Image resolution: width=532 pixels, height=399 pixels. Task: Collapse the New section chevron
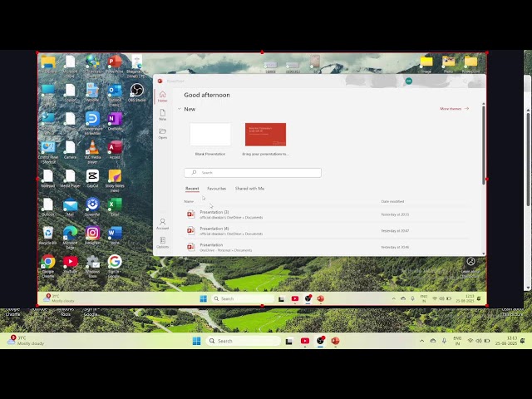(x=180, y=109)
